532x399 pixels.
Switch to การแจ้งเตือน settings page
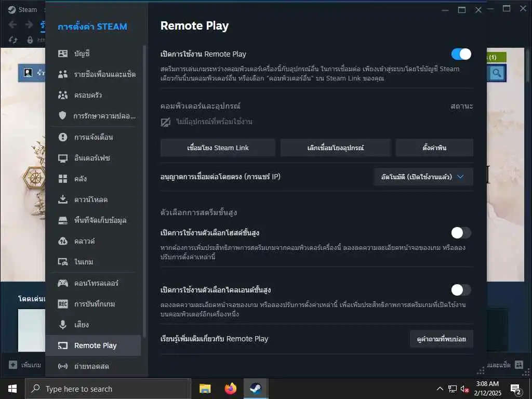[93, 137]
